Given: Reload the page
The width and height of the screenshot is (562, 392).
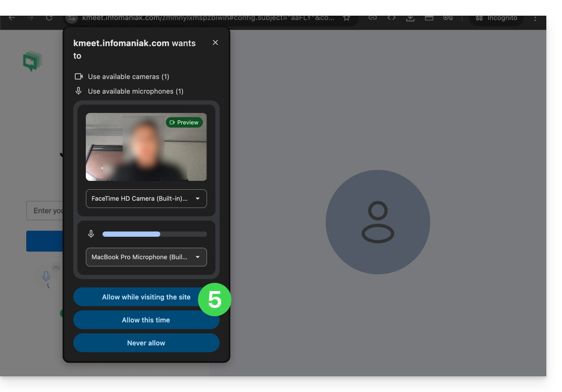Looking at the screenshot, I should pos(49,18).
